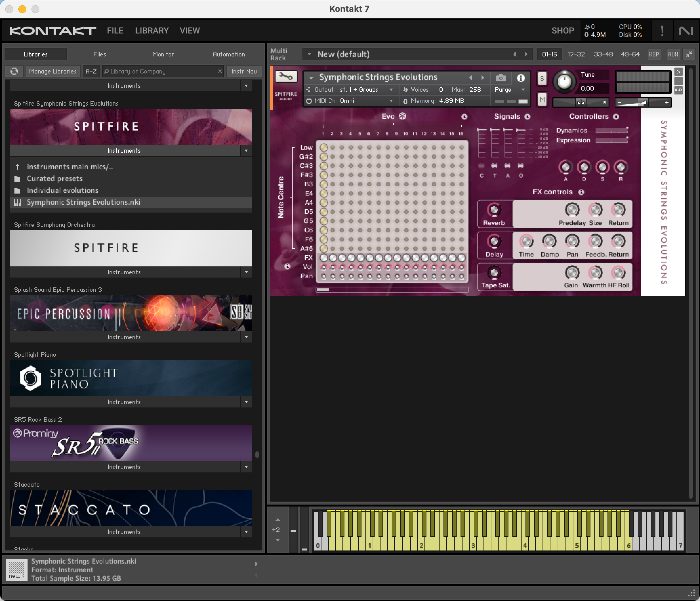Switch to the Files tab

pyautogui.click(x=99, y=54)
